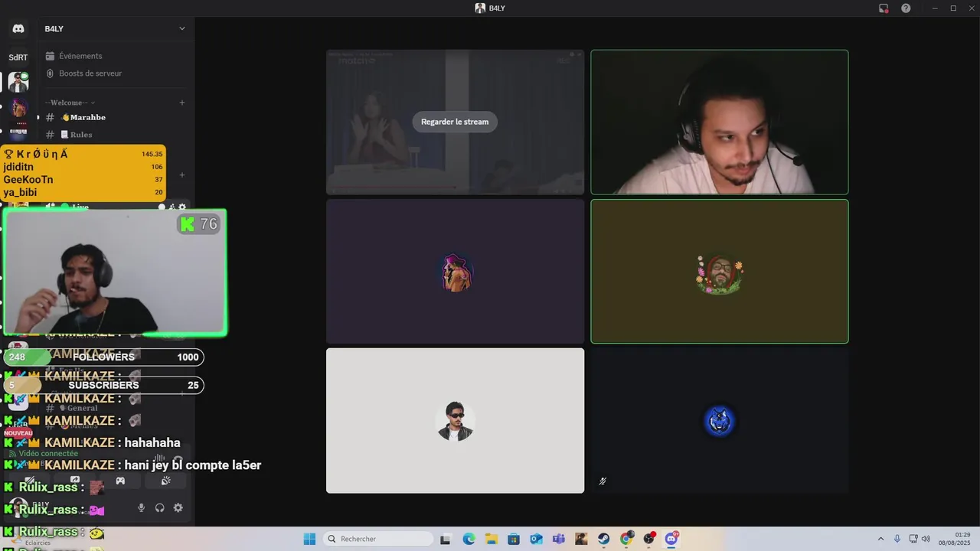980x551 pixels.
Task: Open Task View on taskbar
Action: (x=446, y=539)
